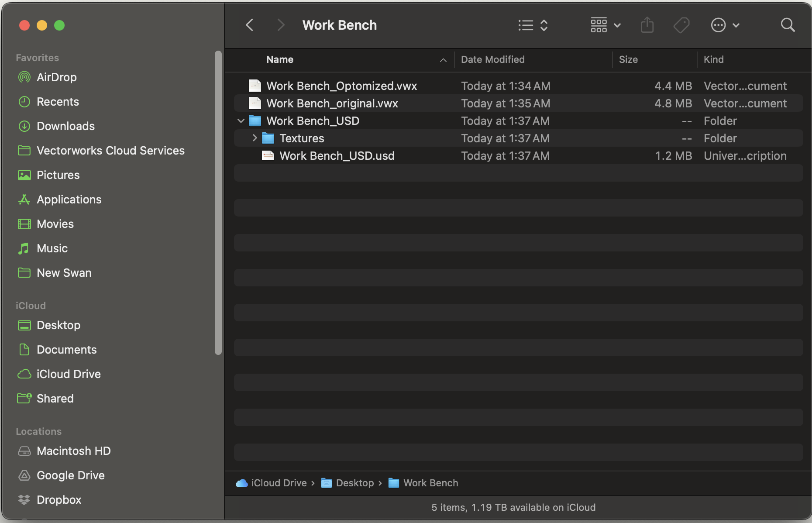Open the Dropbox location in sidebar
812x523 pixels.
coord(58,500)
